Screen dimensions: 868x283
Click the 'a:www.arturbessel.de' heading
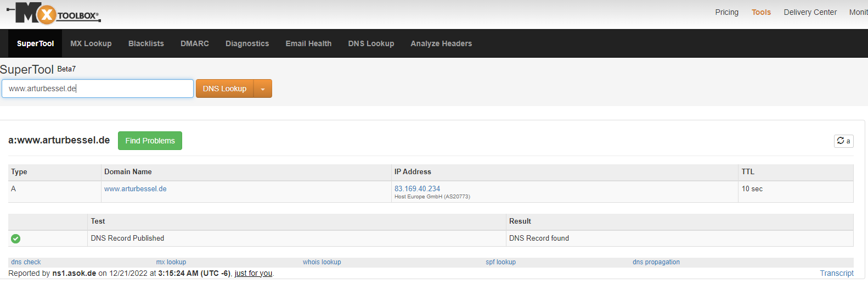pos(59,140)
